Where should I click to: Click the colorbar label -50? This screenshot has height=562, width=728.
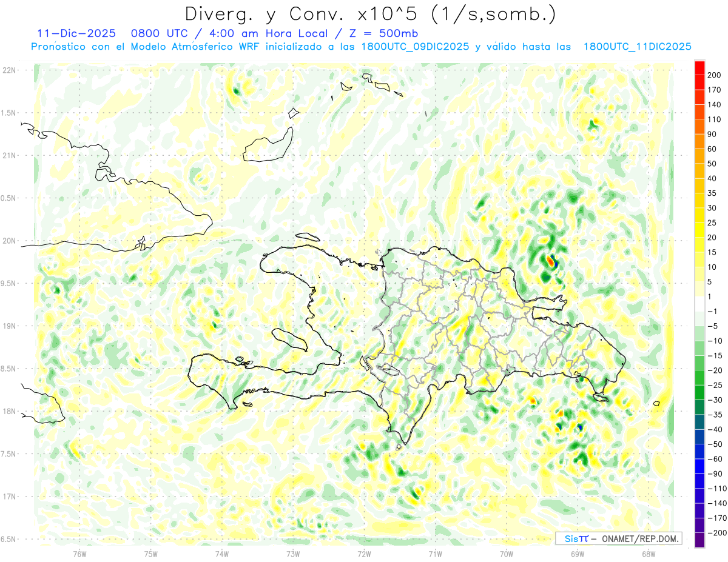pos(715,444)
